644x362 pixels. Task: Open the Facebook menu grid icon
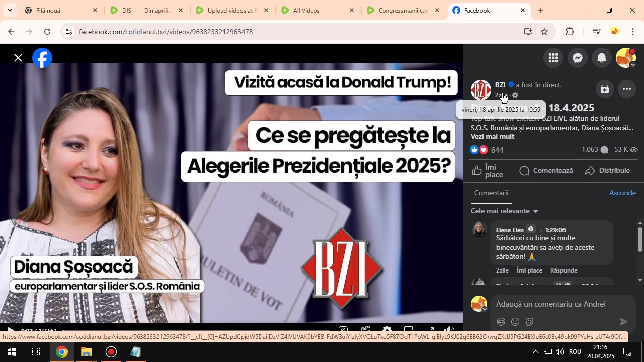(553, 58)
